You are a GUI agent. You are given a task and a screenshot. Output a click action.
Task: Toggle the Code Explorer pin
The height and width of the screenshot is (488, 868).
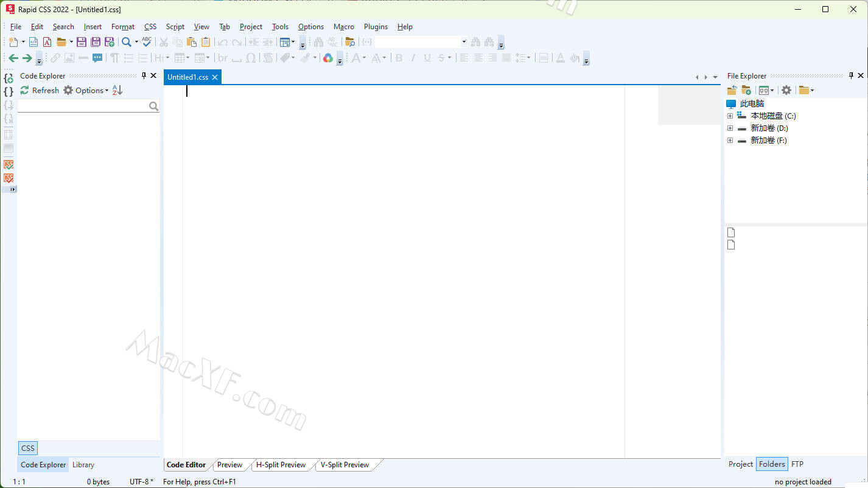[x=144, y=75]
